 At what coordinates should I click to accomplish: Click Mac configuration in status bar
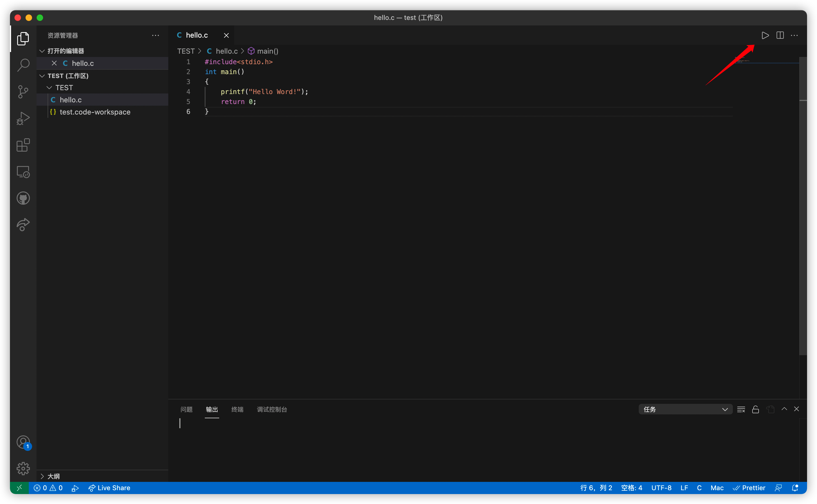[x=717, y=488]
